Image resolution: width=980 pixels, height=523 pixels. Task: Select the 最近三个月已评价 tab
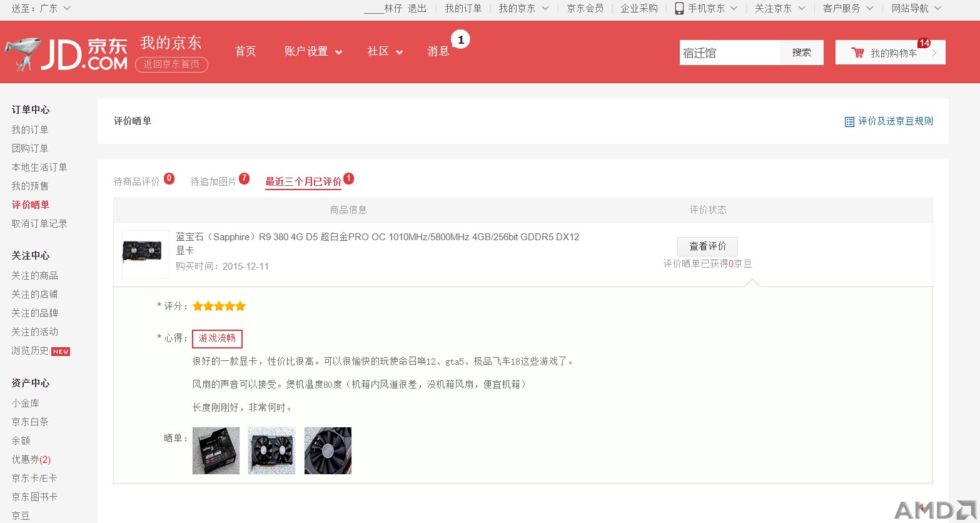[x=303, y=181]
